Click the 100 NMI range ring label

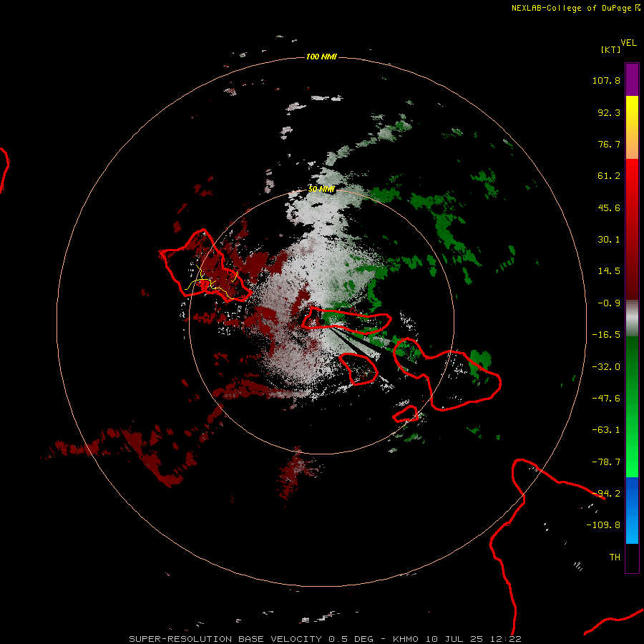pyautogui.click(x=321, y=57)
